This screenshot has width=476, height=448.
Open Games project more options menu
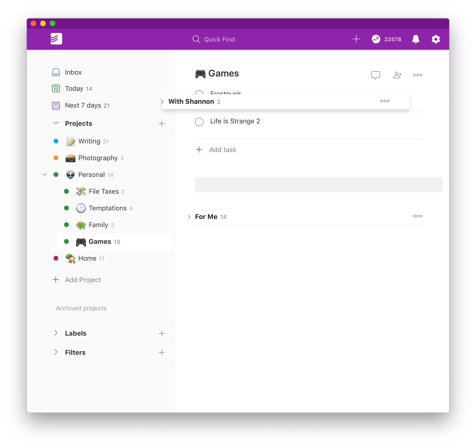point(418,75)
